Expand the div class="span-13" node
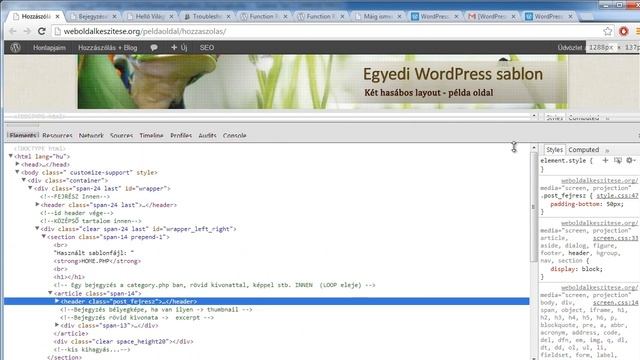This screenshot has height=360, width=640. click(x=57, y=325)
